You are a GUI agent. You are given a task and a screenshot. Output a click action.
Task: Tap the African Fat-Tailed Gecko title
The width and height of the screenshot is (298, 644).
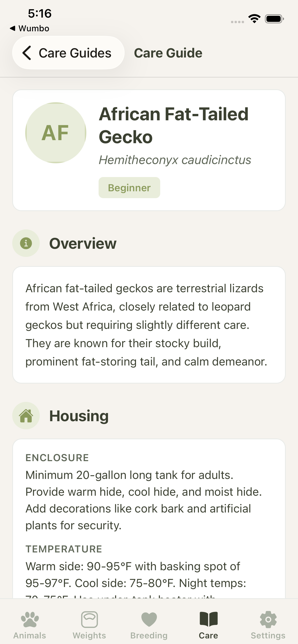tap(173, 125)
